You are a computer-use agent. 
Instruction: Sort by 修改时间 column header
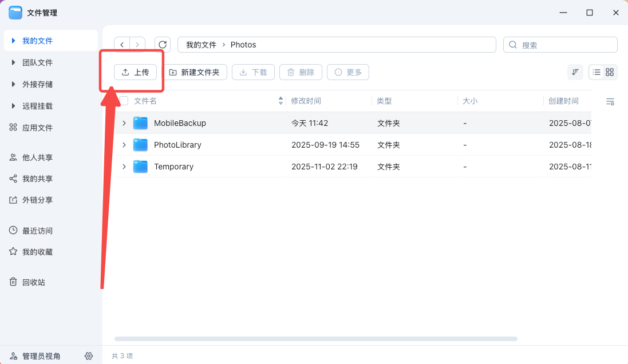tap(306, 101)
